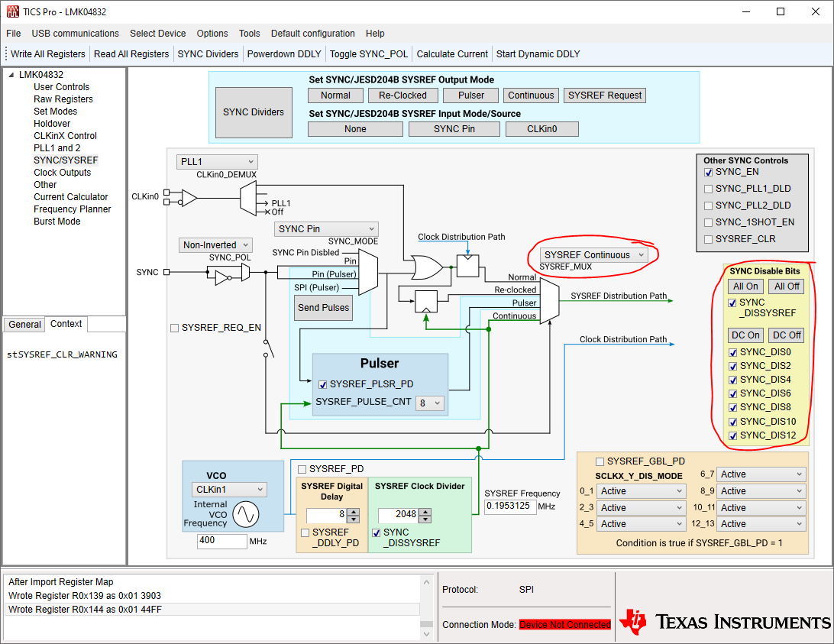
Task: Select Frequency Planner in the tree
Action: point(73,209)
